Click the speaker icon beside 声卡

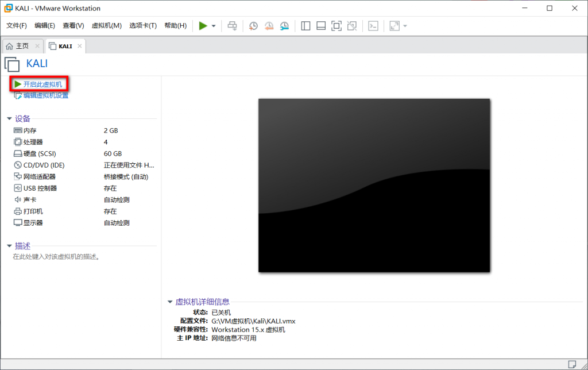tap(18, 199)
